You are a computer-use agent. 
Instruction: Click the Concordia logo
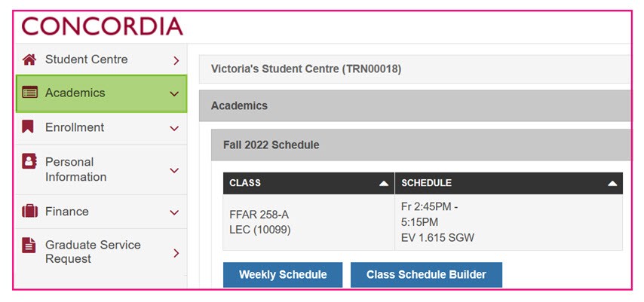coord(103,26)
